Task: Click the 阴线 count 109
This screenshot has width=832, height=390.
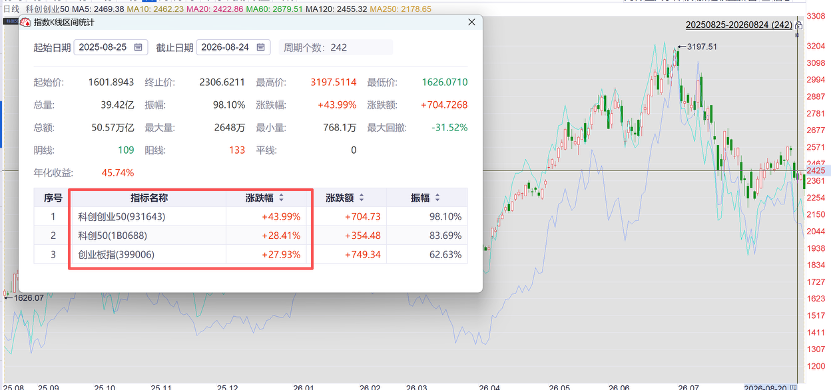Action: pyautogui.click(x=126, y=150)
